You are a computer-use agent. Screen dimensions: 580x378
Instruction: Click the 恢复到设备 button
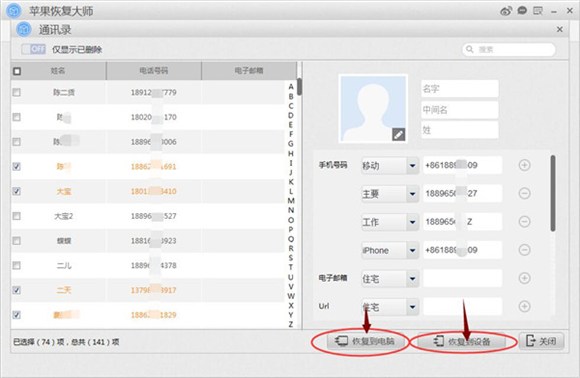pos(462,341)
